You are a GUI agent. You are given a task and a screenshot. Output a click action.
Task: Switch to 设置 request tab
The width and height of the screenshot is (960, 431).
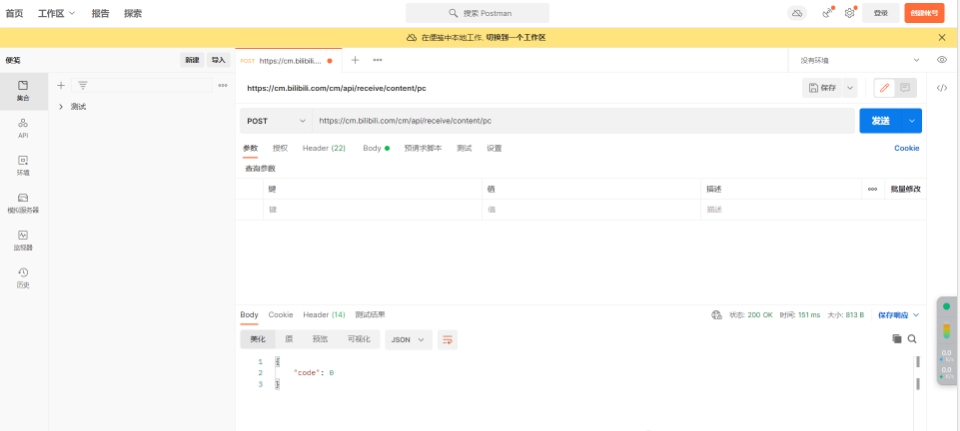494,148
